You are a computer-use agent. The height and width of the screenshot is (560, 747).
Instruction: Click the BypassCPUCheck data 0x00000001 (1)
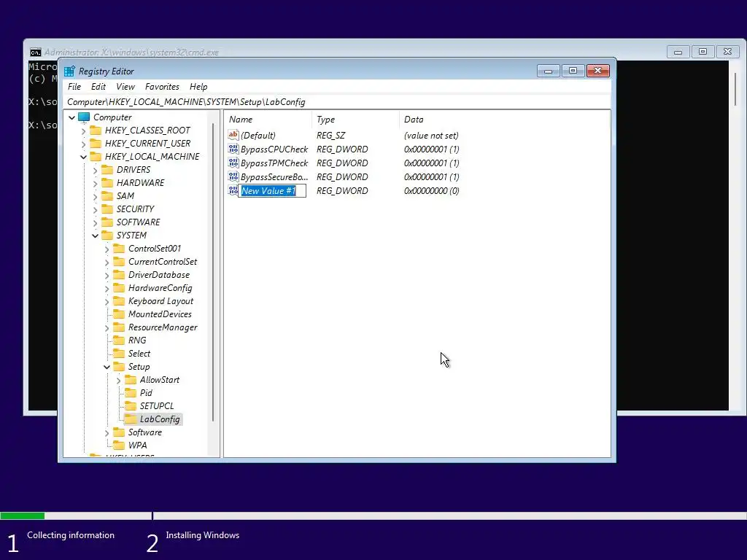431,149
